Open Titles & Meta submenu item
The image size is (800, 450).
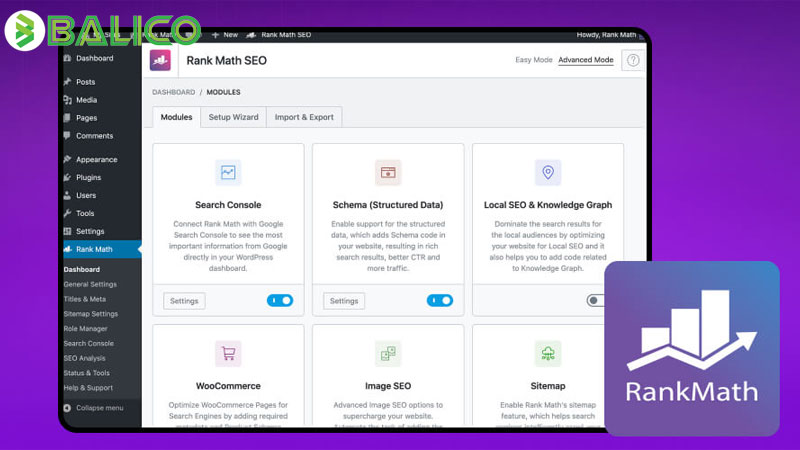tap(85, 299)
